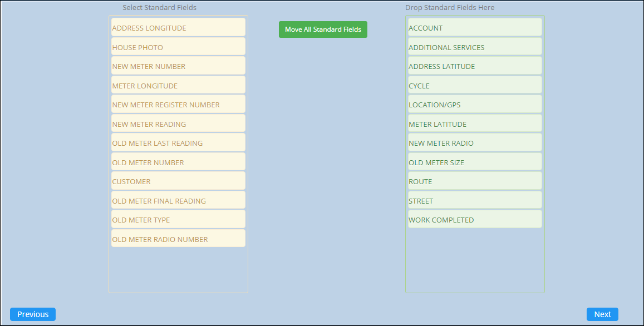Select OLD METER FINAL READING field

pos(178,201)
